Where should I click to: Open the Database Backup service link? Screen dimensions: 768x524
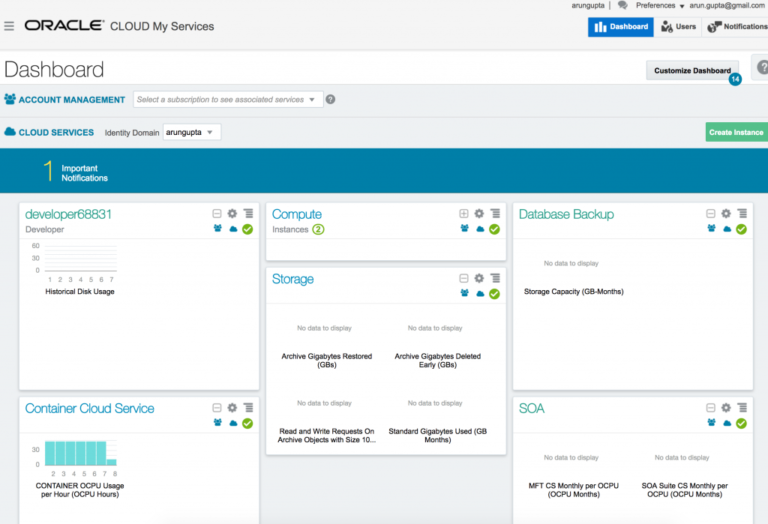pos(566,214)
